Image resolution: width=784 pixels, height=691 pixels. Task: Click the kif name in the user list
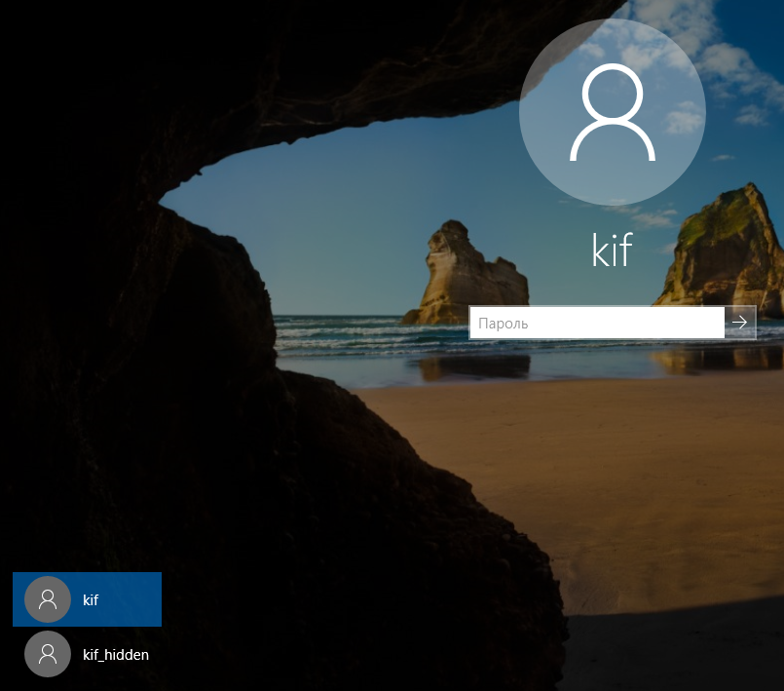91,600
